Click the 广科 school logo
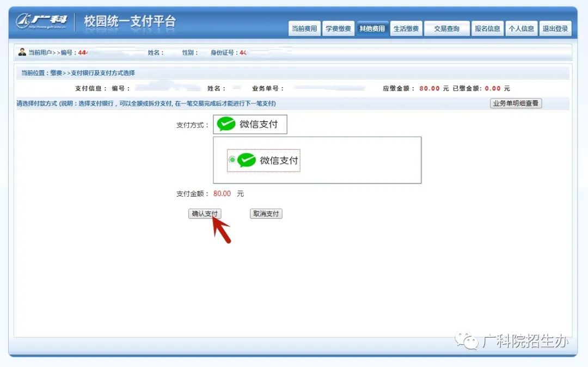This screenshot has height=367, width=588. point(41,21)
